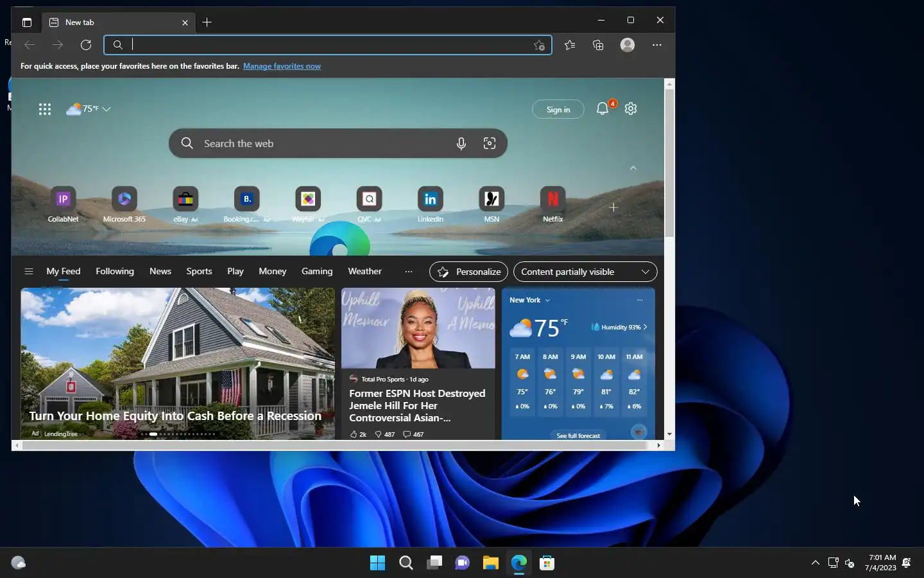Screen dimensions: 924x578
Task: Open the tab actions menu icon
Action: [26, 22]
